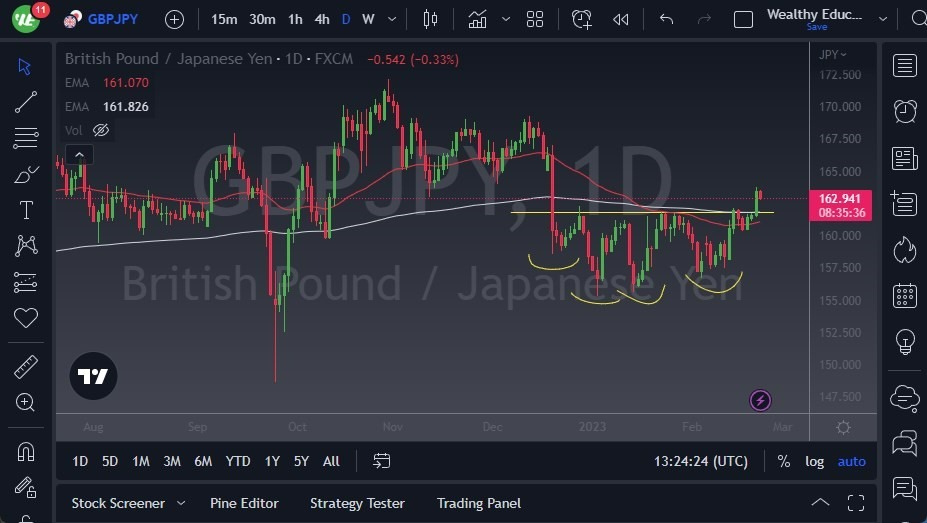Switch to 15m timeframe

point(224,20)
